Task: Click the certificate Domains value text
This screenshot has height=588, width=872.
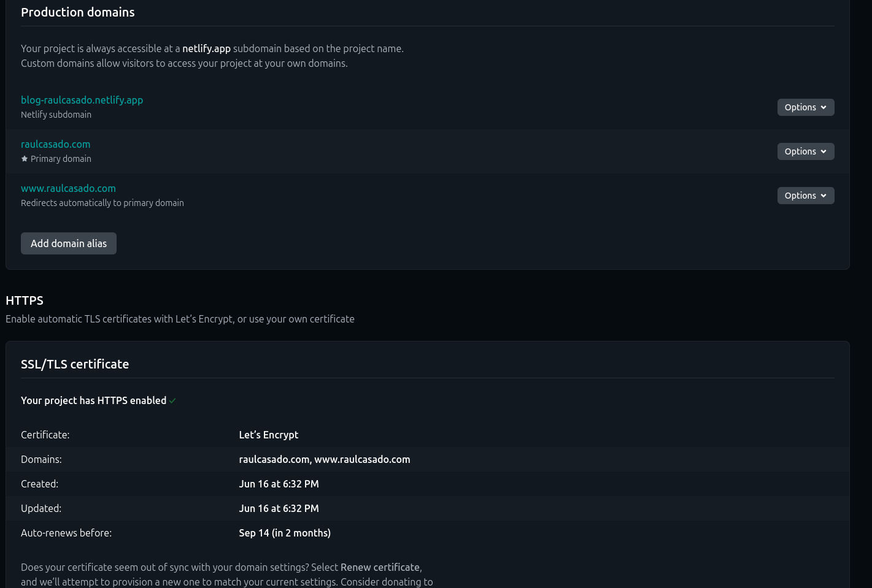Action: point(325,459)
